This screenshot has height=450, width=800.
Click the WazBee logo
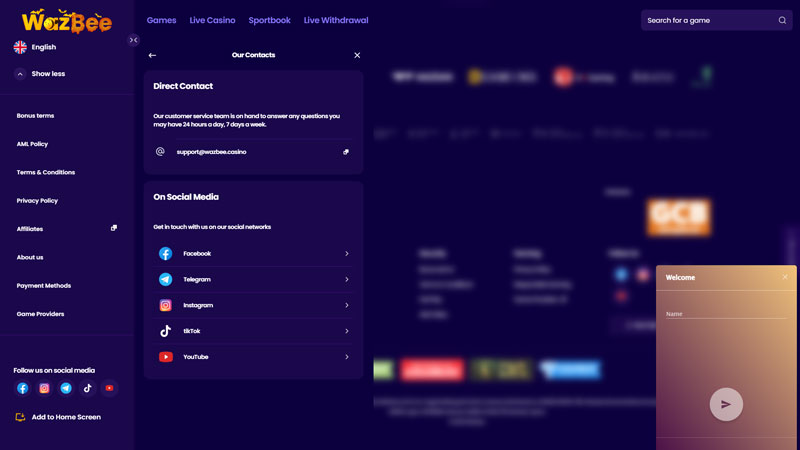(67, 21)
